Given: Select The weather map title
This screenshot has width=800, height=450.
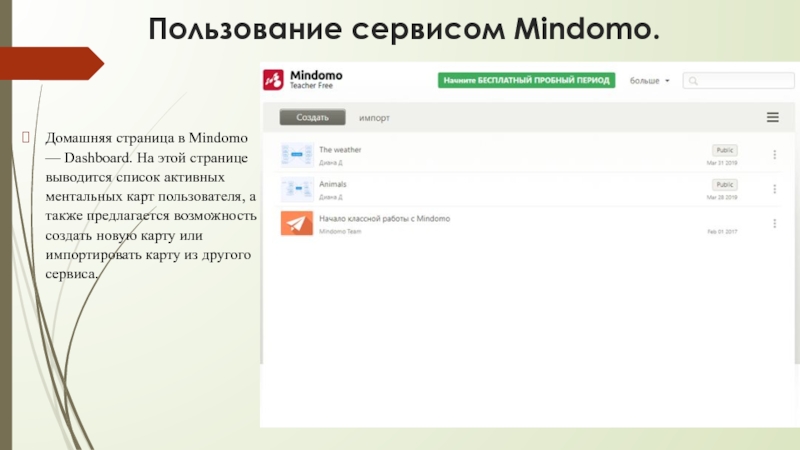Looking at the screenshot, I should coord(340,149).
